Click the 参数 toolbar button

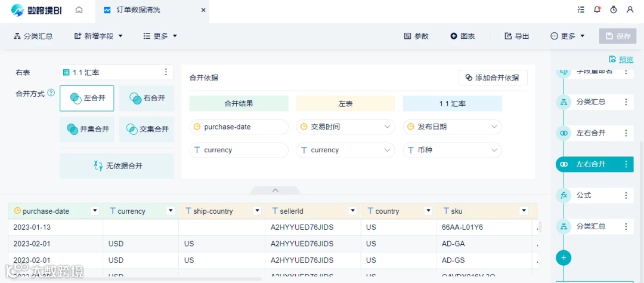click(416, 36)
